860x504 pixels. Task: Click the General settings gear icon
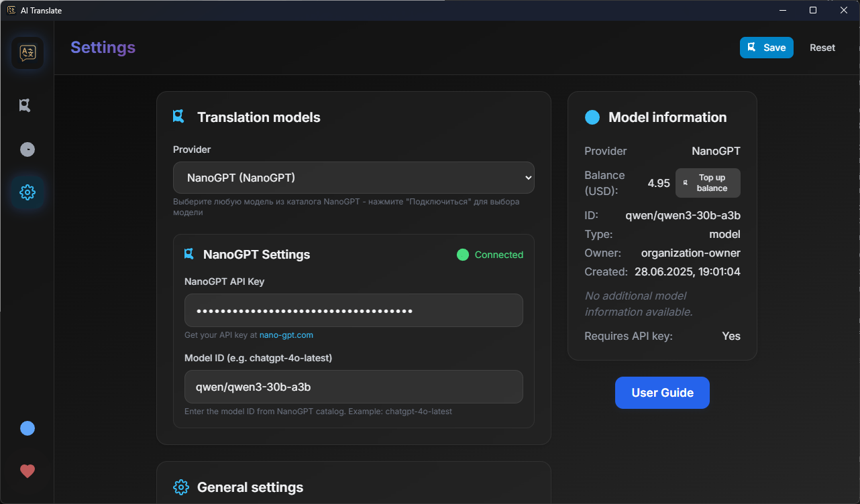pos(181,487)
